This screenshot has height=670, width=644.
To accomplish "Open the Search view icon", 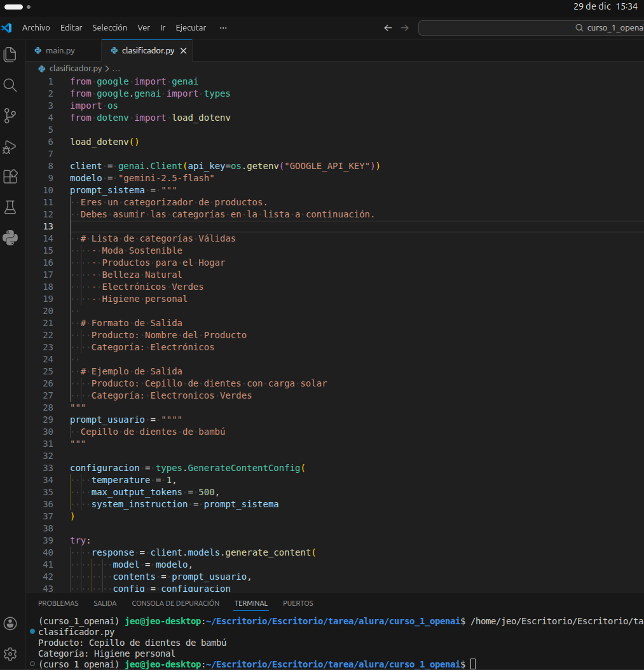I will coord(10,85).
